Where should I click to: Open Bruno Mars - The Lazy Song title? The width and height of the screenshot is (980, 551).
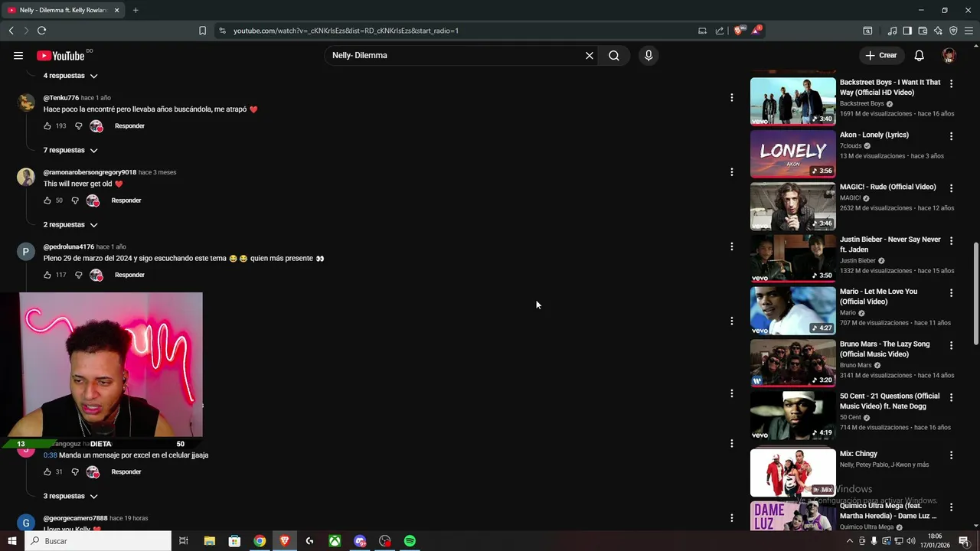coord(884,349)
